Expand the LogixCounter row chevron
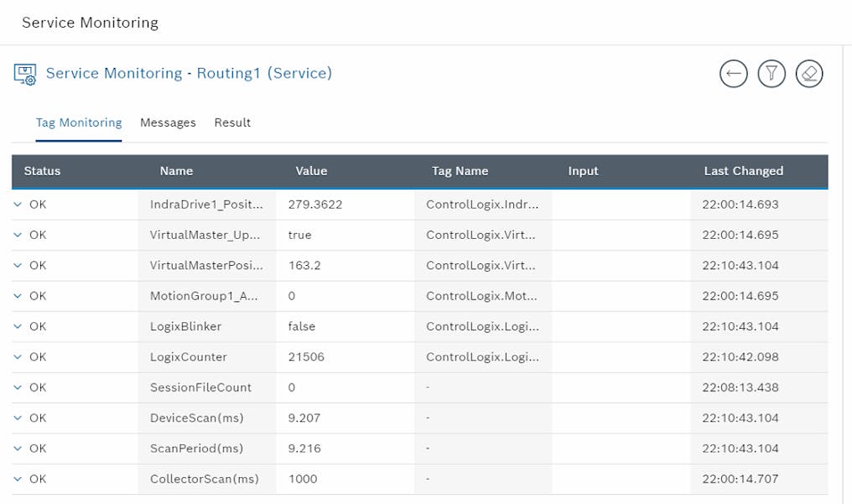Viewport: 852px width, 504px height. click(18, 357)
